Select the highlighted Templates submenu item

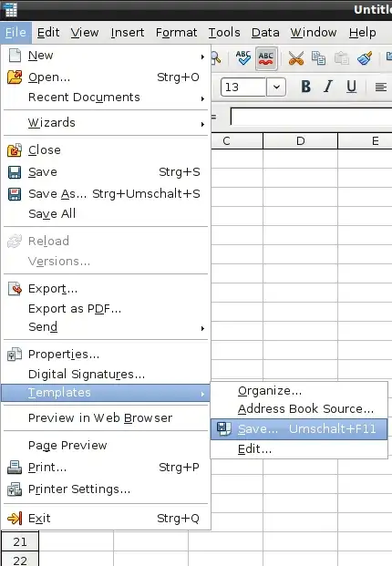point(106,393)
